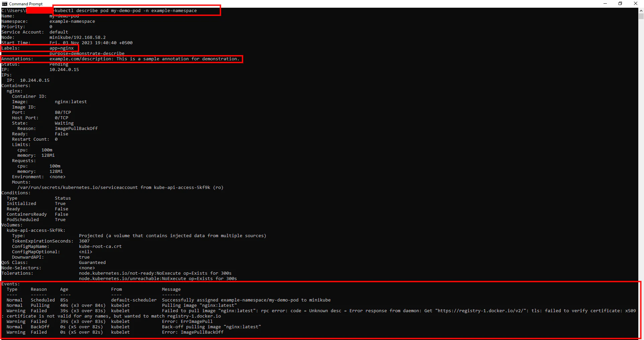Image resolution: width=644 pixels, height=340 pixels.
Task: Click the nginx container name
Action: click(x=14, y=91)
